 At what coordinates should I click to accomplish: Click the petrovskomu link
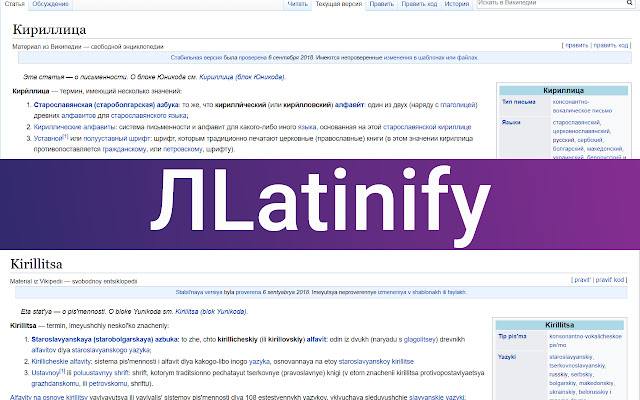(108, 383)
